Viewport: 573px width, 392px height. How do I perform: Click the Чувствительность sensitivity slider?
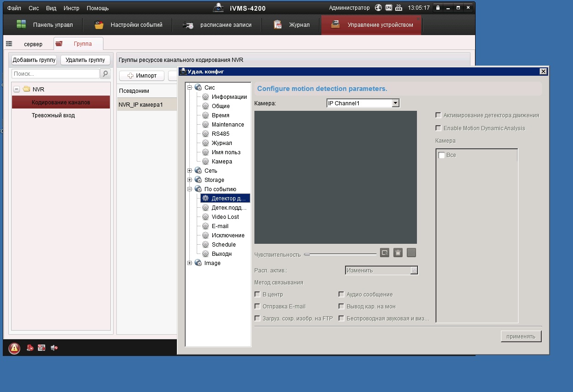[341, 254]
